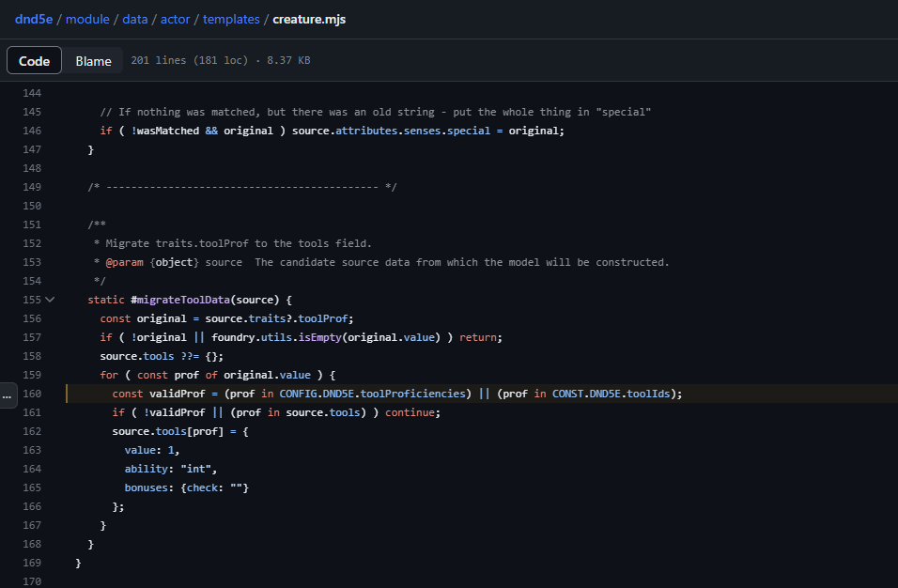Navigate to the module folder breadcrumb
This screenshot has height=588, width=898.
point(87,19)
